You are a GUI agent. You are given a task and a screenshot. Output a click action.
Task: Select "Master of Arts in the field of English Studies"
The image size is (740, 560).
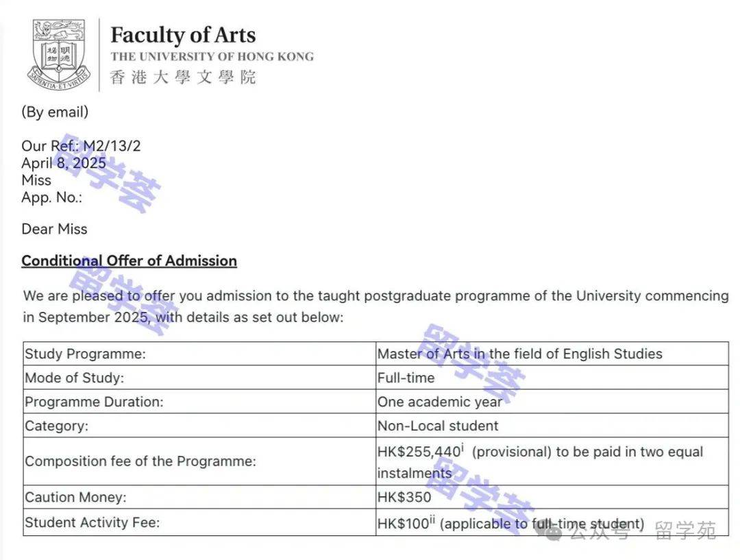519,354
